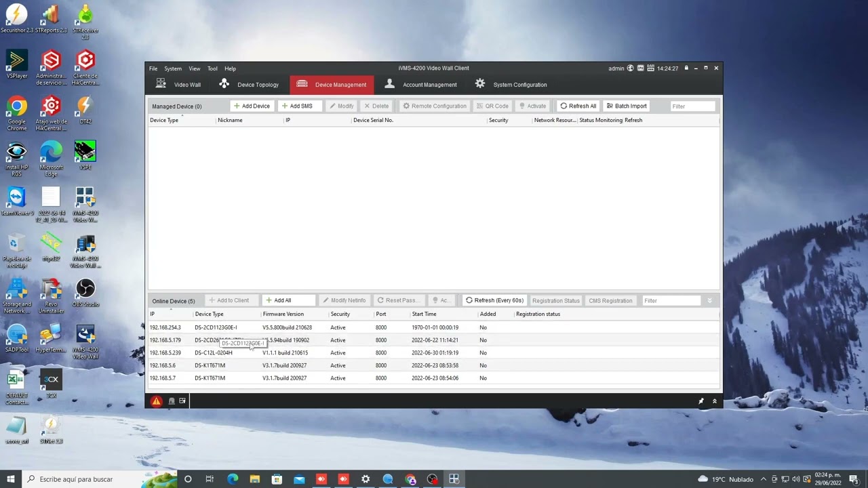868x488 pixels.
Task: Click the alarm siren icon in status bar
Action: (172, 401)
